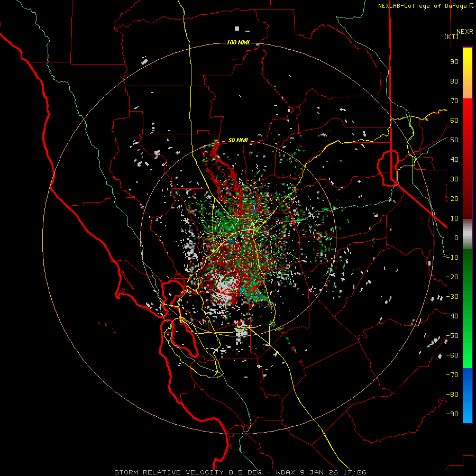Click the 40 value on velocity scale
The image size is (476, 476).
tap(454, 160)
